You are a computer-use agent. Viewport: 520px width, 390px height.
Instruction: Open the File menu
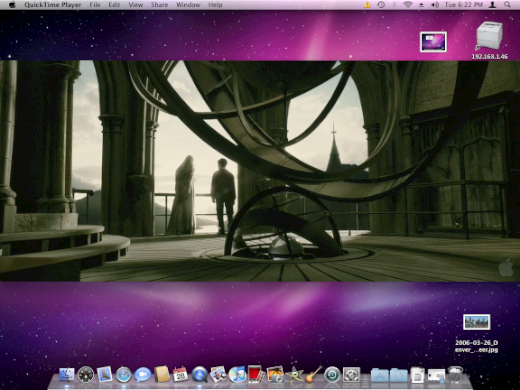pyautogui.click(x=95, y=5)
